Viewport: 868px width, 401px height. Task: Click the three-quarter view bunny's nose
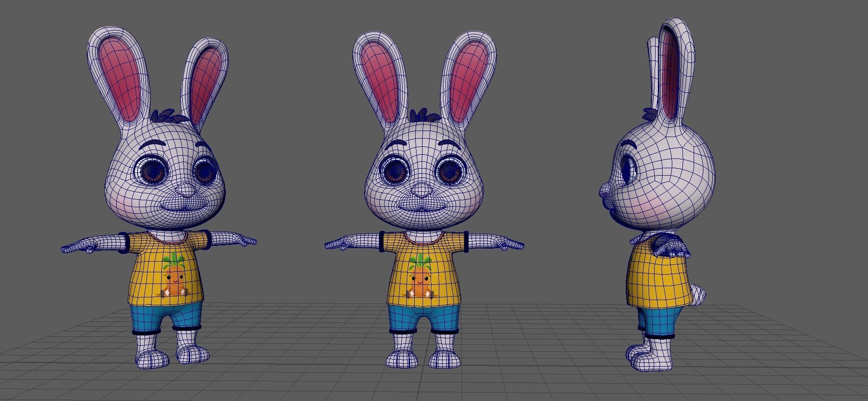click(186, 189)
